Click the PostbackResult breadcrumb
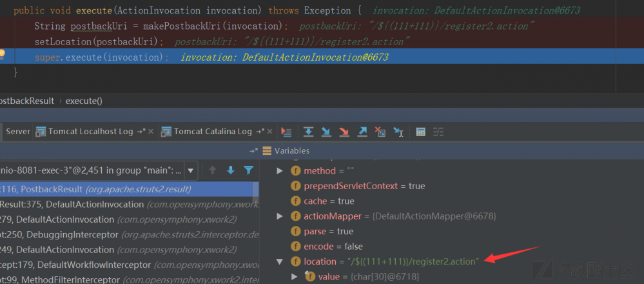Screen dimensions: 644x284 (x=26, y=101)
